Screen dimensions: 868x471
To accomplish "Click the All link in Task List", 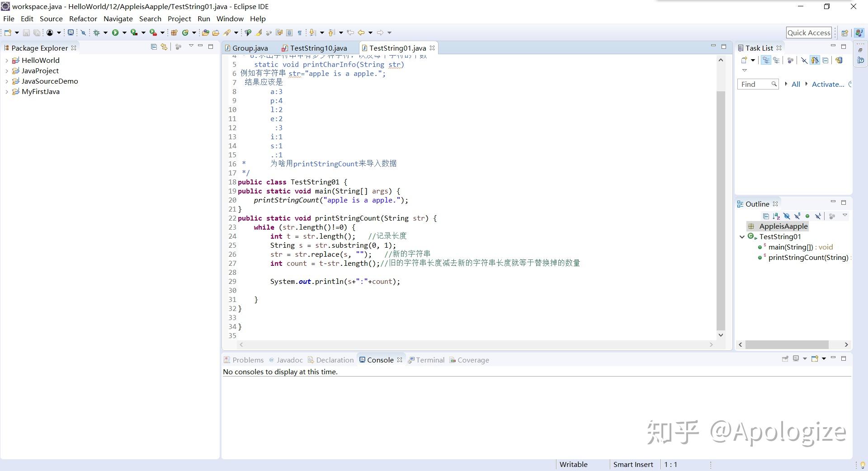I will (796, 84).
